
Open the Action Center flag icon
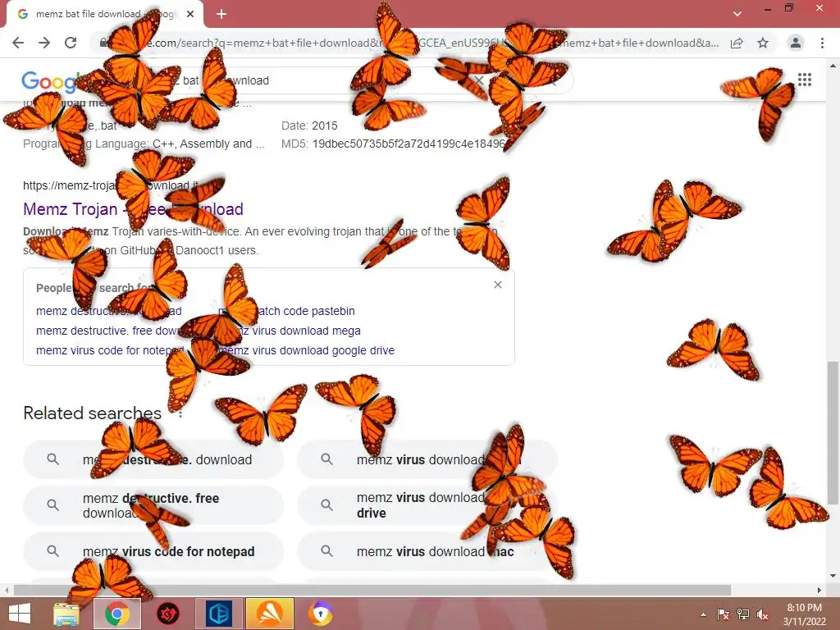coord(723,614)
